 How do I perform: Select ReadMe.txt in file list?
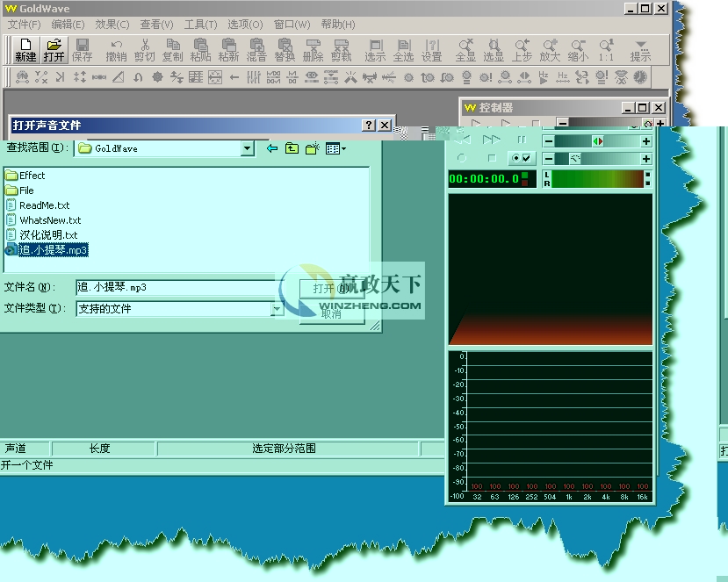(x=38, y=205)
